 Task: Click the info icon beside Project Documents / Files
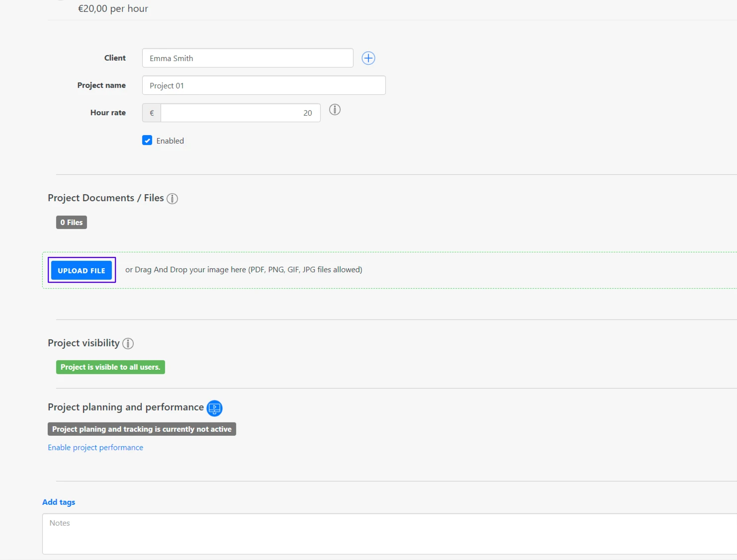pyautogui.click(x=172, y=198)
